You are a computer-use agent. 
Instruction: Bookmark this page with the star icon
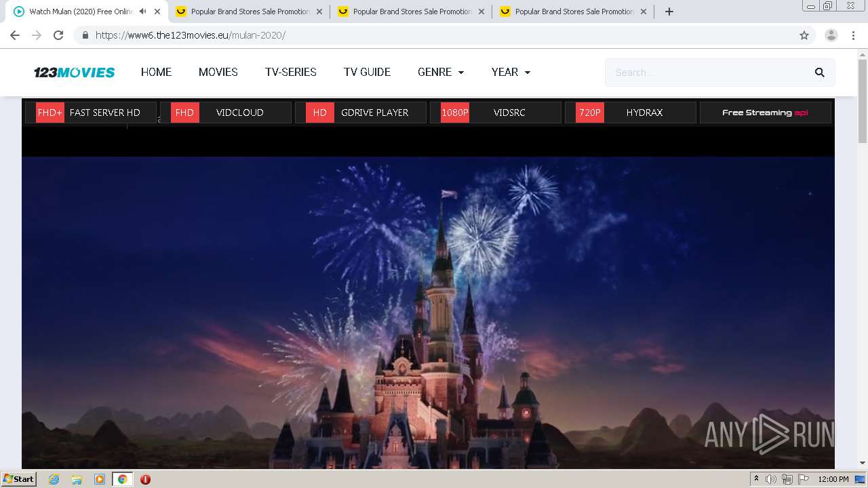point(804,35)
